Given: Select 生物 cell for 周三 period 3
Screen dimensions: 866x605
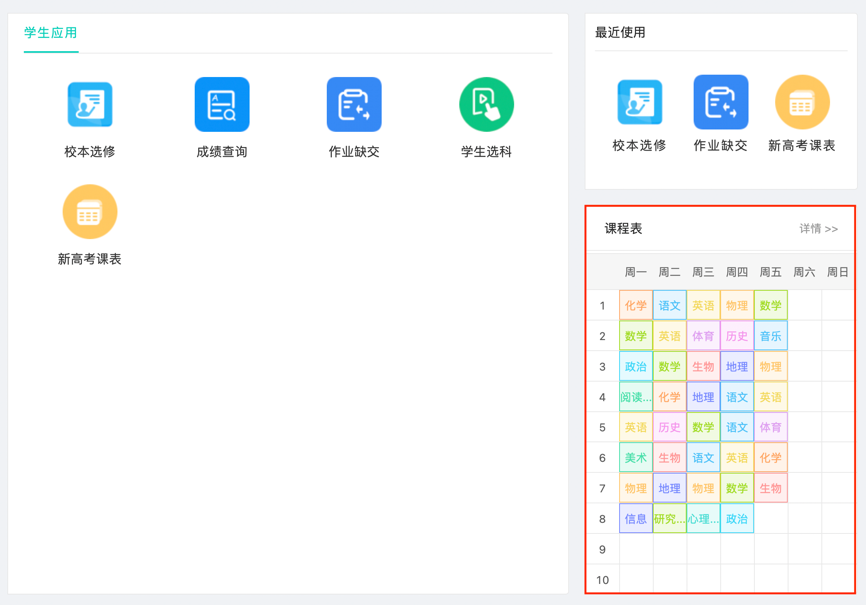Looking at the screenshot, I should coord(703,366).
